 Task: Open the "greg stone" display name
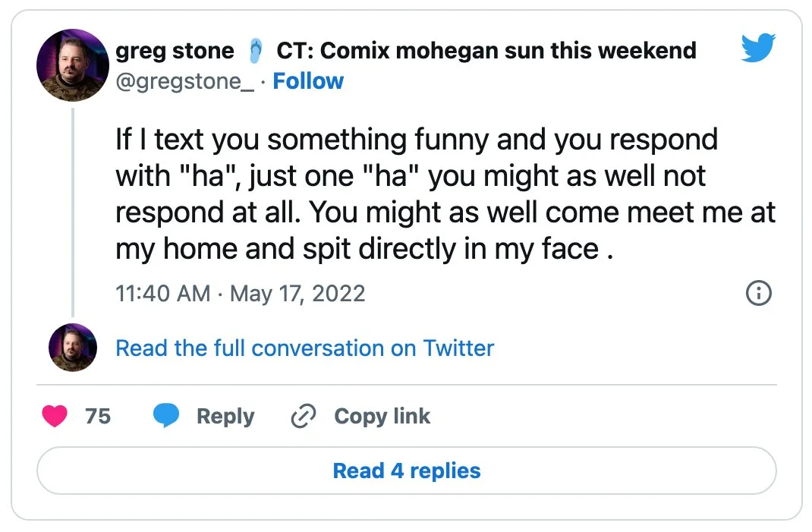[x=175, y=51]
